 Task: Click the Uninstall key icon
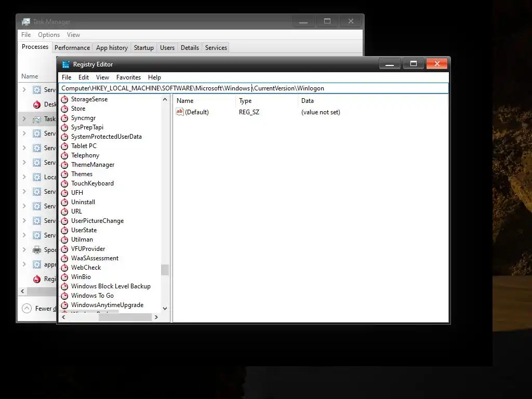(x=64, y=202)
